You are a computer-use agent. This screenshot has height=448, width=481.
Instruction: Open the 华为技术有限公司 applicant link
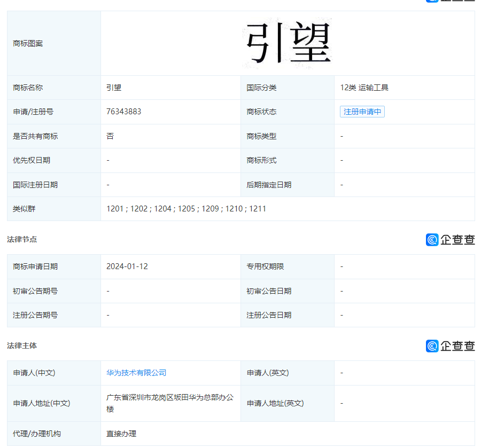tap(136, 373)
